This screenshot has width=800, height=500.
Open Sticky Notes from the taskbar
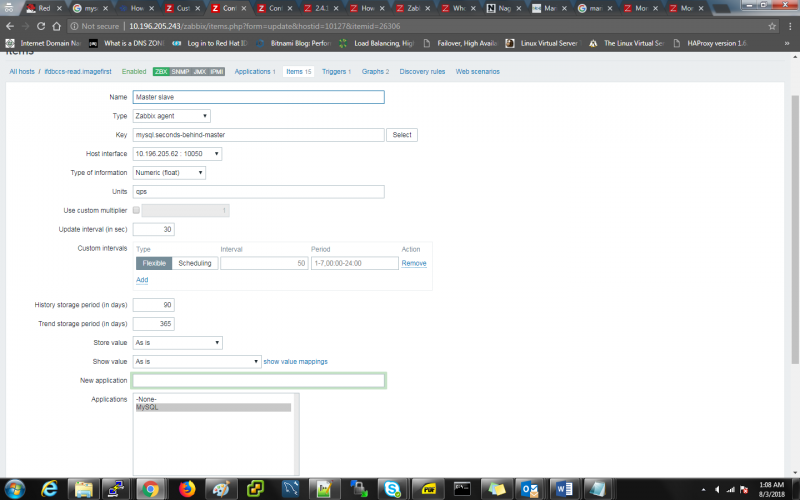point(496,489)
